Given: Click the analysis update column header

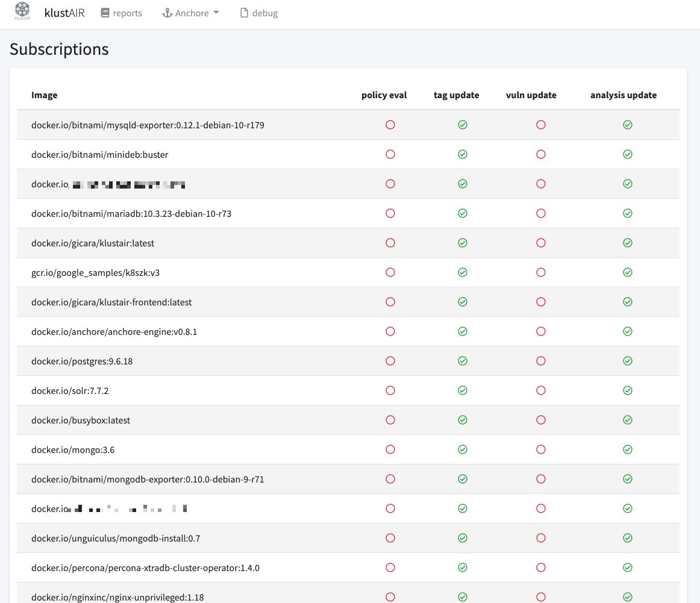Looking at the screenshot, I should [623, 95].
